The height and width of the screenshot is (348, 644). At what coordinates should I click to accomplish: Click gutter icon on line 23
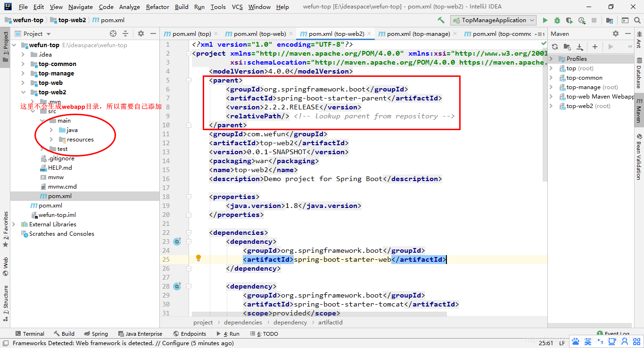(177, 241)
